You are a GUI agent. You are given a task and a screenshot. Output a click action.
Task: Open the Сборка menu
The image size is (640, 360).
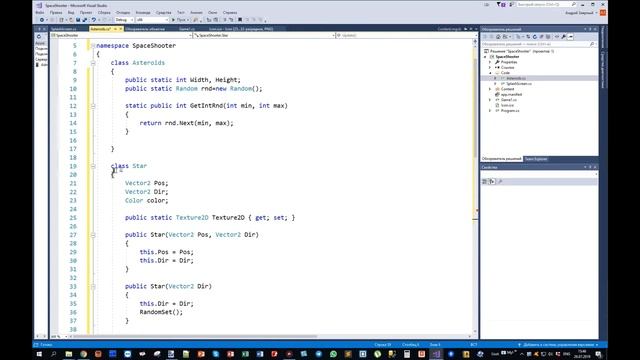(x=104, y=13)
